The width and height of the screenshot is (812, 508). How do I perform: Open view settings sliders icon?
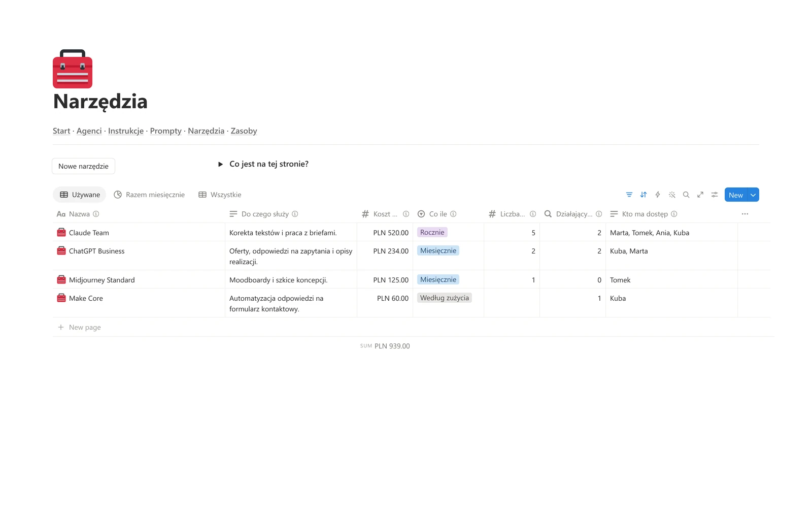click(715, 195)
